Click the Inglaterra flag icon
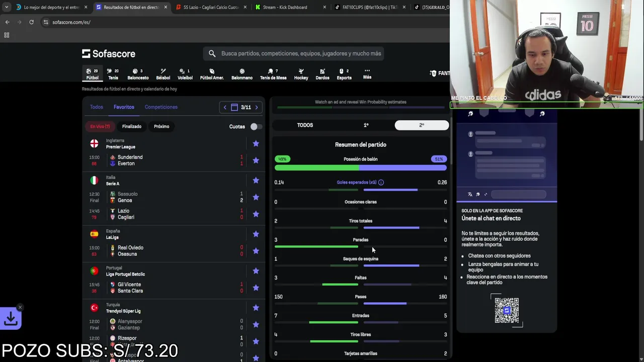Viewport: 644px width, 362px height. [x=94, y=143]
